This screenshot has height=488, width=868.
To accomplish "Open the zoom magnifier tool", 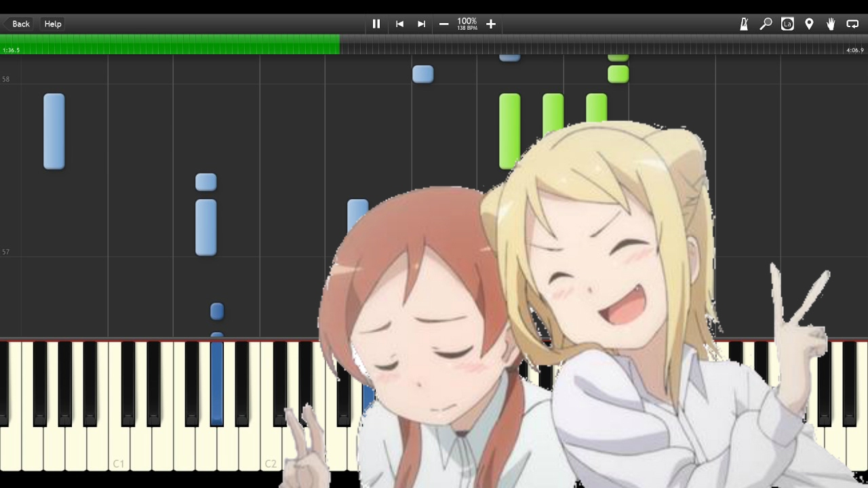I will click(766, 24).
